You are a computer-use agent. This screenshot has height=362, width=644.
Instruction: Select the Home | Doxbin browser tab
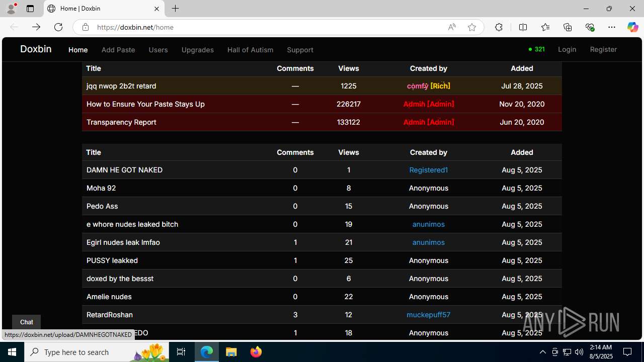pyautogui.click(x=104, y=9)
